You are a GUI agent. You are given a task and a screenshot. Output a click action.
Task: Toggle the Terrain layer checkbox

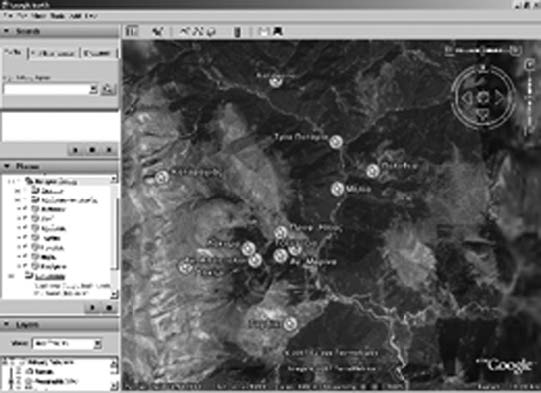[x=19, y=372]
